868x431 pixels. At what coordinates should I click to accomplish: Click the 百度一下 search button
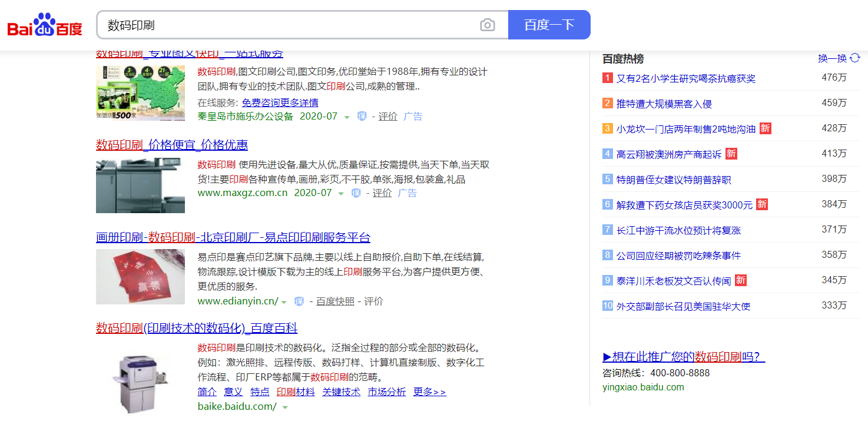tap(549, 24)
